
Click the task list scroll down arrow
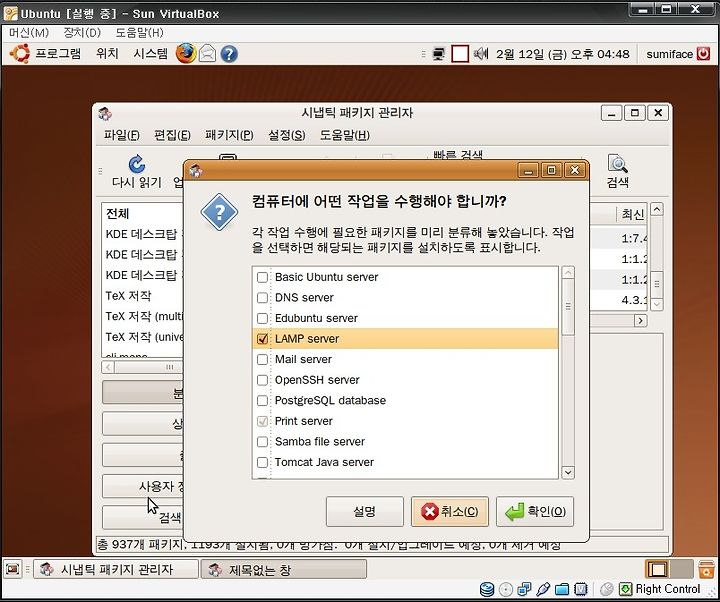pyautogui.click(x=568, y=472)
